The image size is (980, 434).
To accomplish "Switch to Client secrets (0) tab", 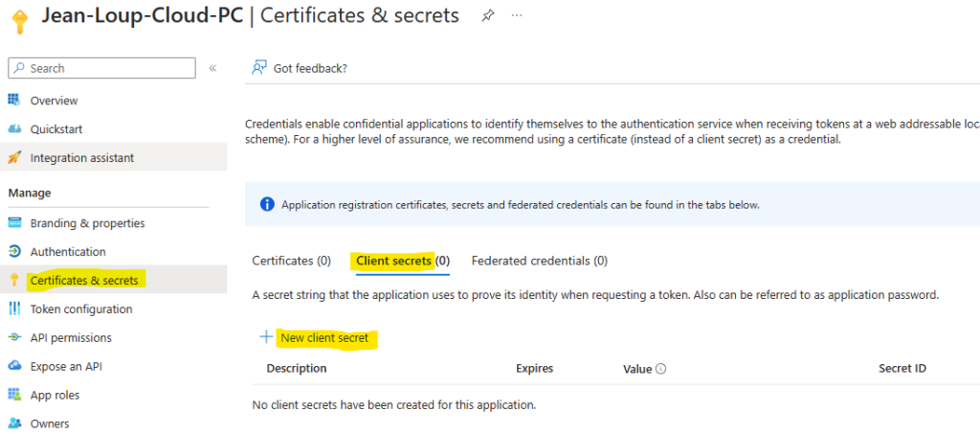I will [x=403, y=261].
